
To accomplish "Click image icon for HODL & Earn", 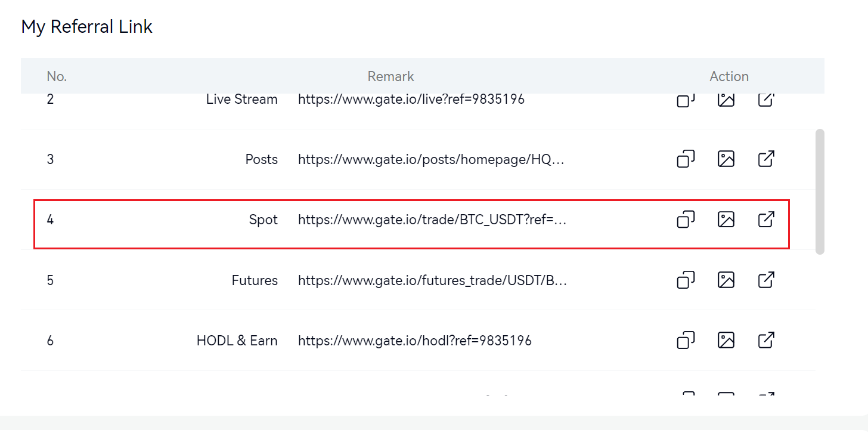I will point(726,341).
